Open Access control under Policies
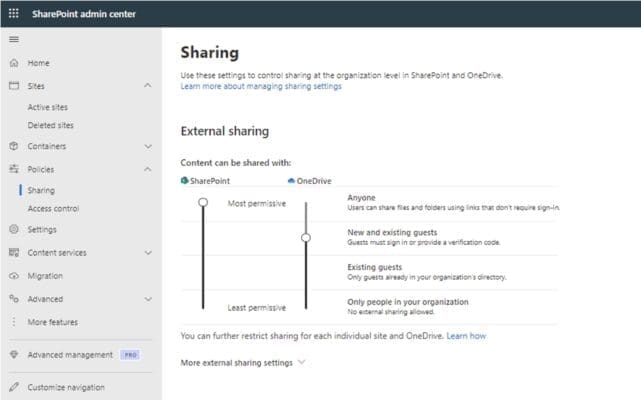Viewport: 641px width, 400px height. (x=54, y=209)
